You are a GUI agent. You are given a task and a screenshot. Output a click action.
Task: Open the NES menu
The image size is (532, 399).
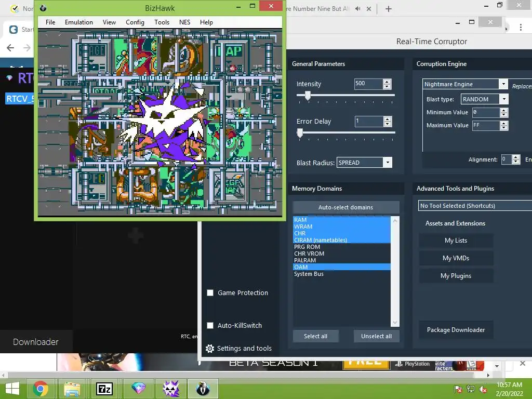[x=184, y=22]
